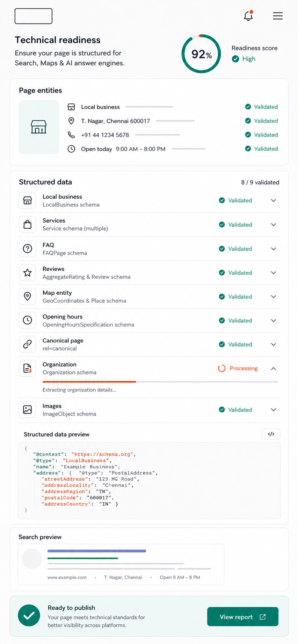Click the Processing spinner on Organization
Viewport: 298px width, 644px height.
pyautogui.click(x=221, y=368)
